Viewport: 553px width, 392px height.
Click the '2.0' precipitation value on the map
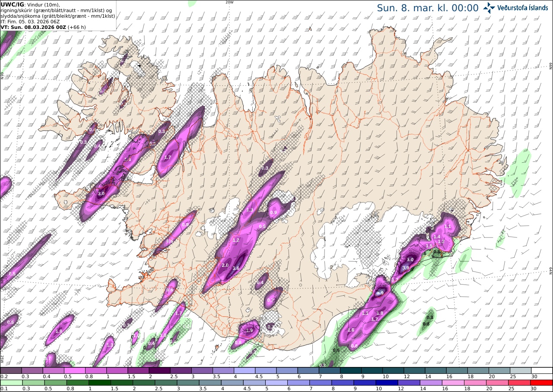click(x=225, y=265)
